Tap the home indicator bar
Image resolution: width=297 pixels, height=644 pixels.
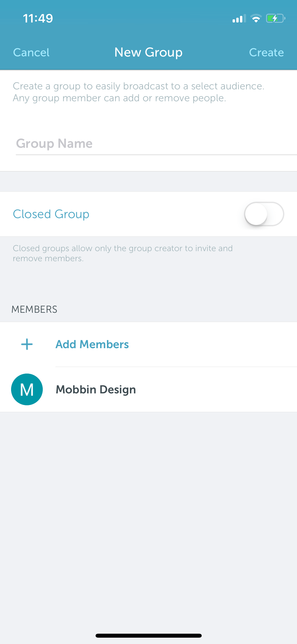click(149, 636)
